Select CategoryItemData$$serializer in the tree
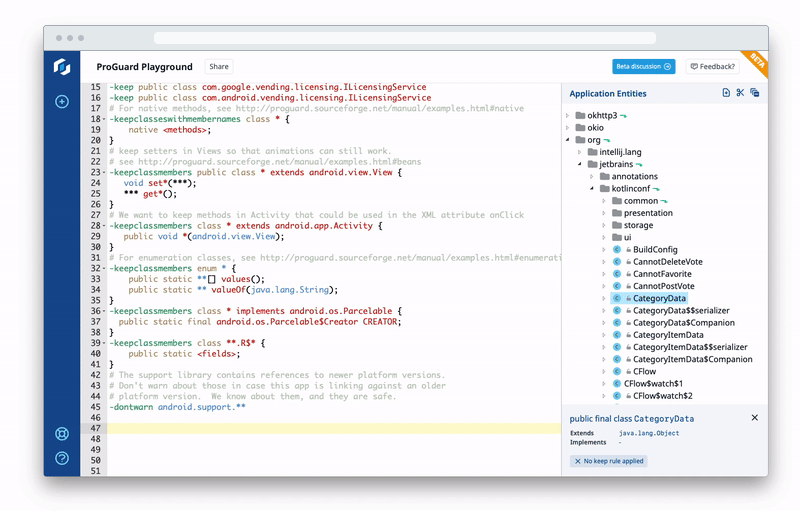The image size is (800, 511). pos(690,347)
